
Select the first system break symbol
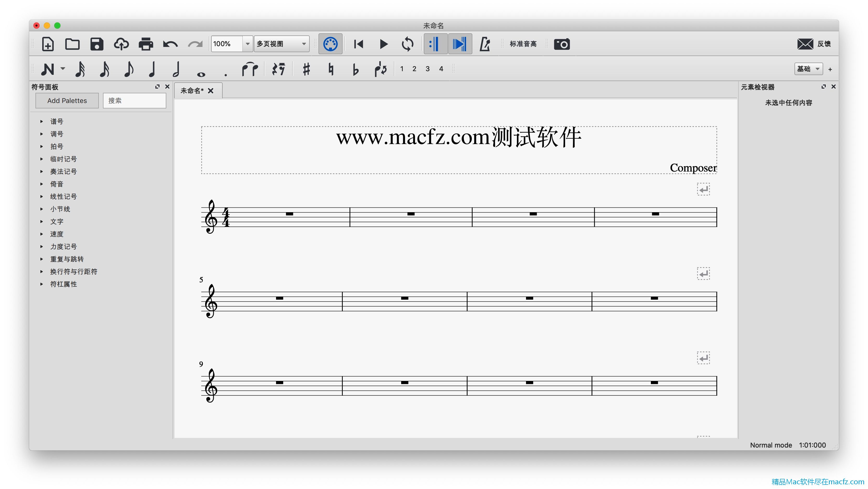tap(703, 190)
